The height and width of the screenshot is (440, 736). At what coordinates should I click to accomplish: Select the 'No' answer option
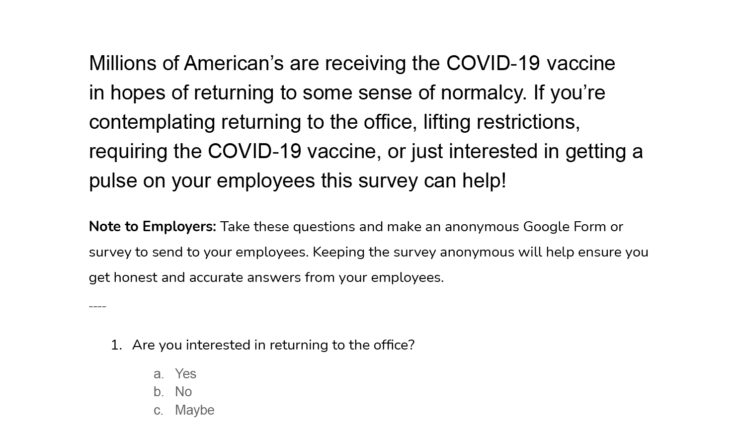(x=183, y=392)
